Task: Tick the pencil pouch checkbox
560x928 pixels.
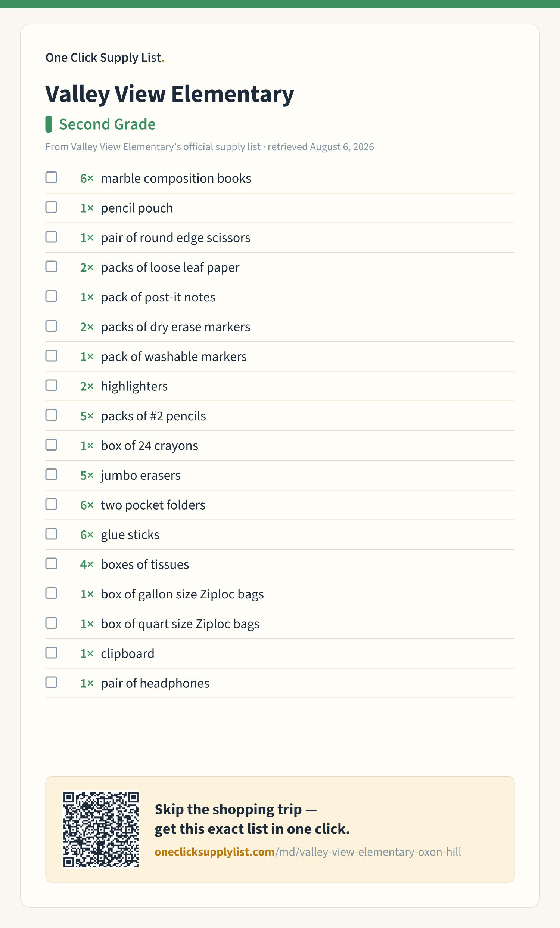Action: (x=51, y=207)
